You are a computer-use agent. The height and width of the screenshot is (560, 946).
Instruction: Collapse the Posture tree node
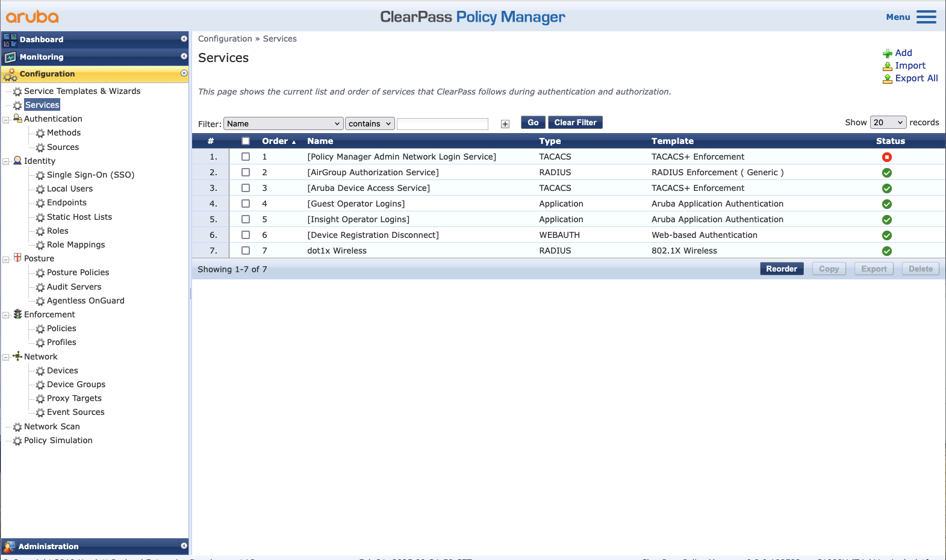6,259
